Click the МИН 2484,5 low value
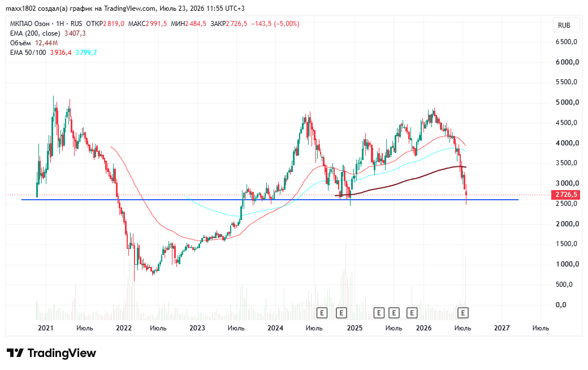The width and height of the screenshot is (588, 370). (x=188, y=24)
